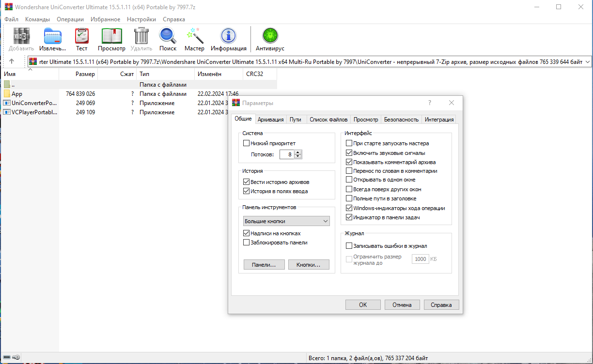Open the Список файлов tab
The image size is (593, 364).
pos(328,120)
